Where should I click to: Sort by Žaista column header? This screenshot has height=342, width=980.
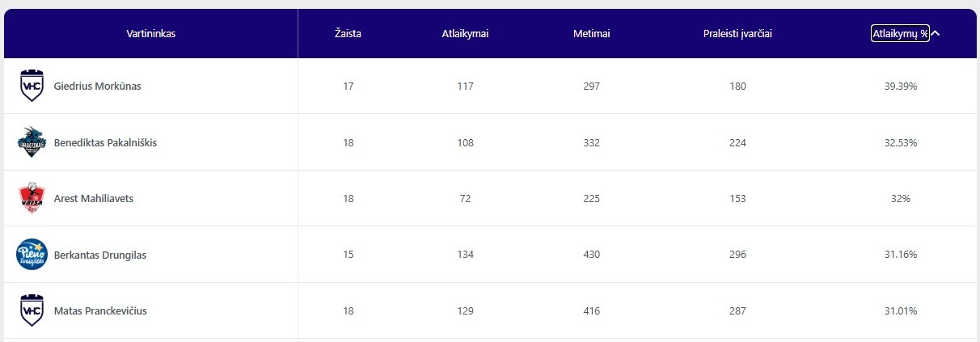348,34
